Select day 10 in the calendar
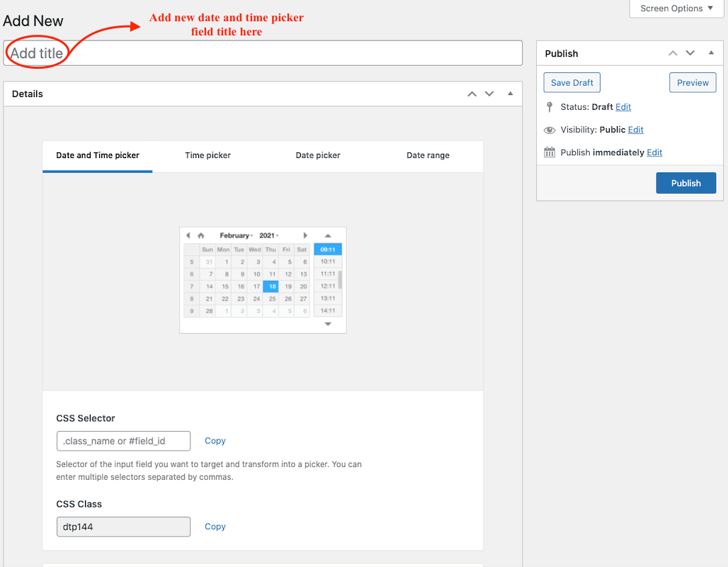 coord(255,274)
